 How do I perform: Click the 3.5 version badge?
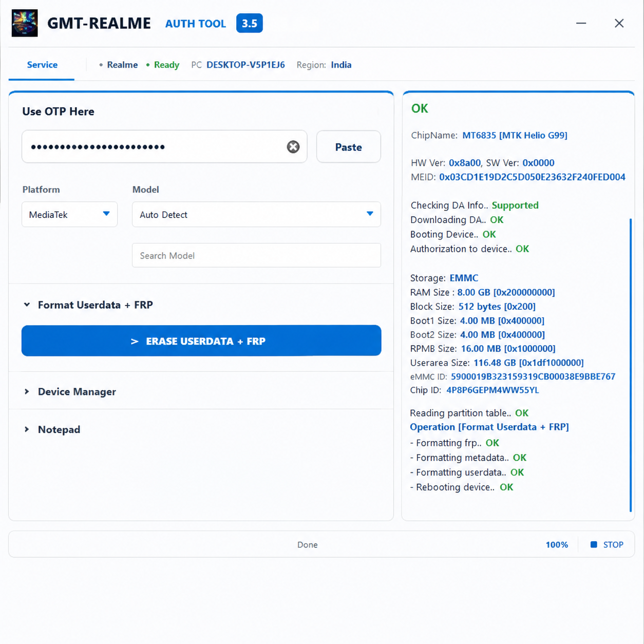(250, 23)
